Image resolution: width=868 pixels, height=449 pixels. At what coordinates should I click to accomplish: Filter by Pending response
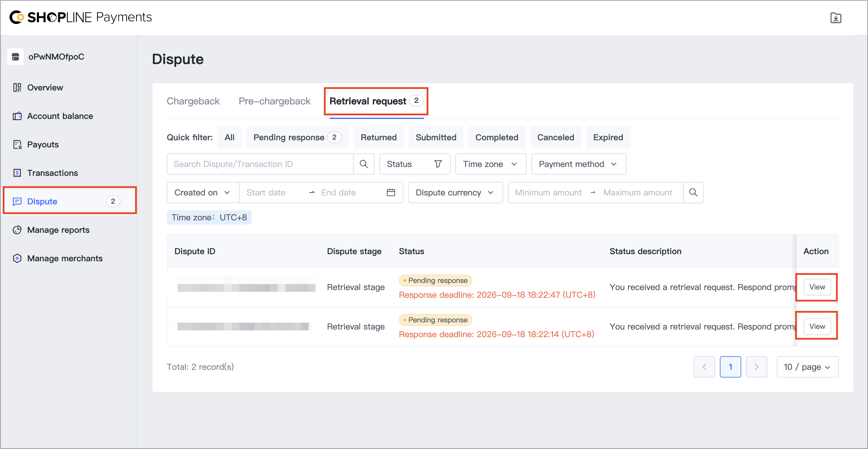[x=297, y=137]
